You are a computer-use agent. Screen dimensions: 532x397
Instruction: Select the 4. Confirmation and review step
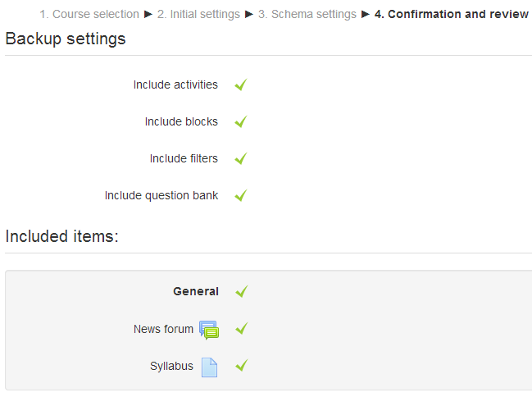(452, 14)
